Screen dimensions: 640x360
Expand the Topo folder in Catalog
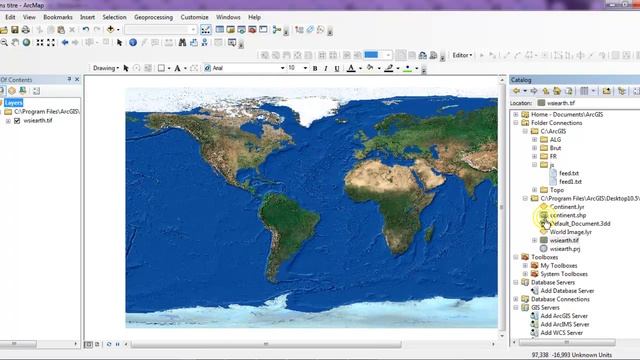point(534,190)
